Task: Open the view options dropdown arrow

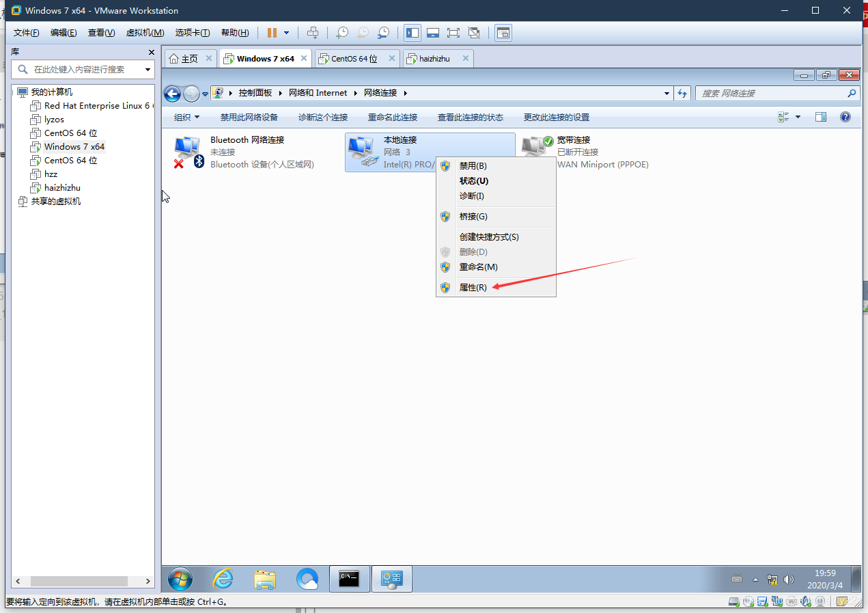Action: click(x=798, y=118)
